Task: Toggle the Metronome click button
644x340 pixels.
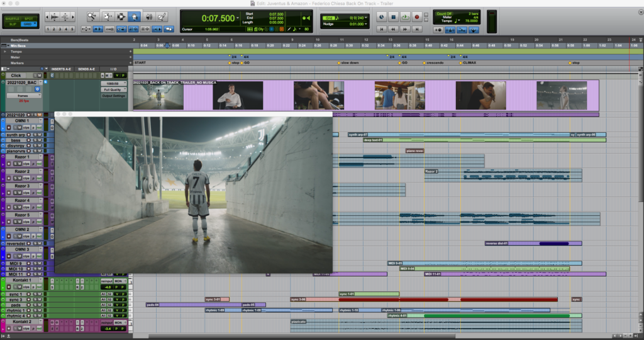Action: click(450, 30)
